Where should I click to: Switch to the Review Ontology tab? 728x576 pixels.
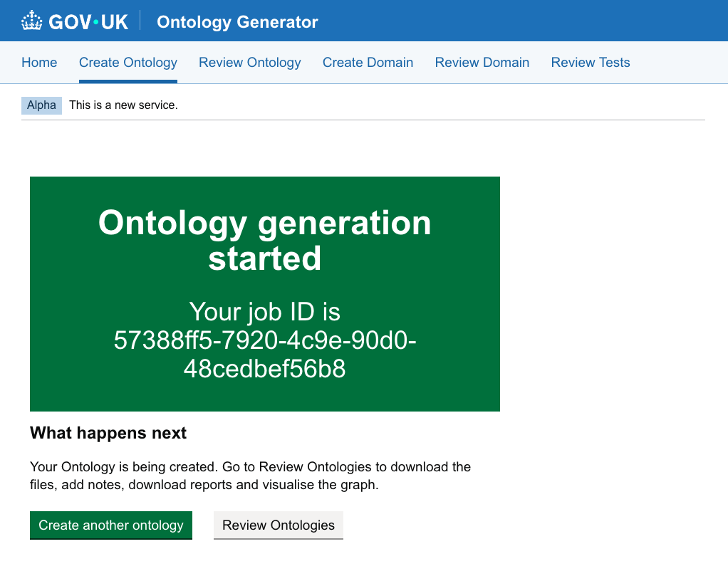point(250,62)
